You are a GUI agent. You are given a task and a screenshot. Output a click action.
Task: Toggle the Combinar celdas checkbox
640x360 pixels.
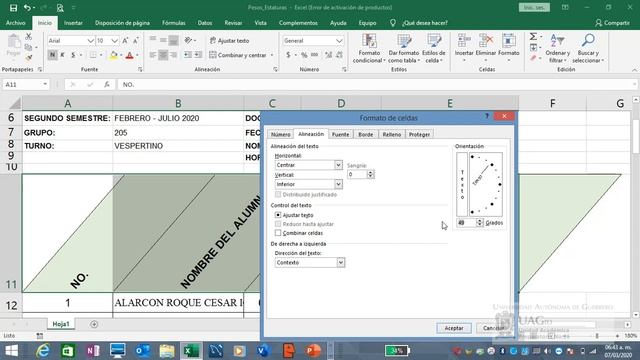pyautogui.click(x=278, y=233)
